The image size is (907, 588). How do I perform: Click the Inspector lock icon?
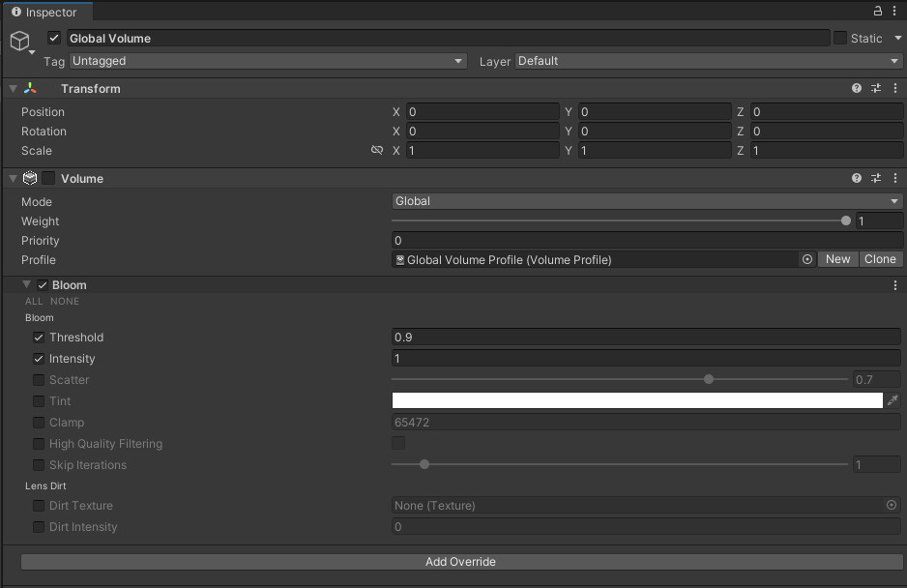coord(877,11)
